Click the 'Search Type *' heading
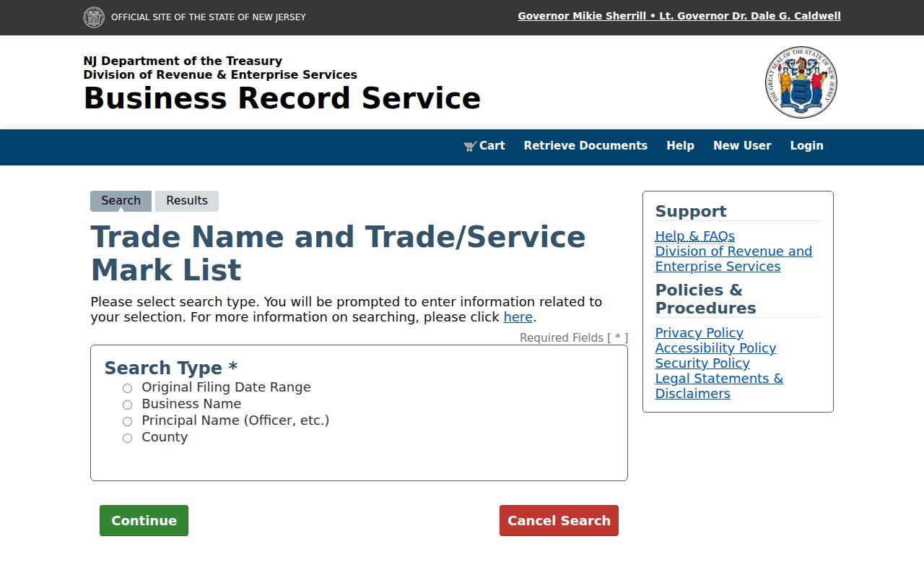The height and width of the screenshot is (578, 924). (x=171, y=368)
